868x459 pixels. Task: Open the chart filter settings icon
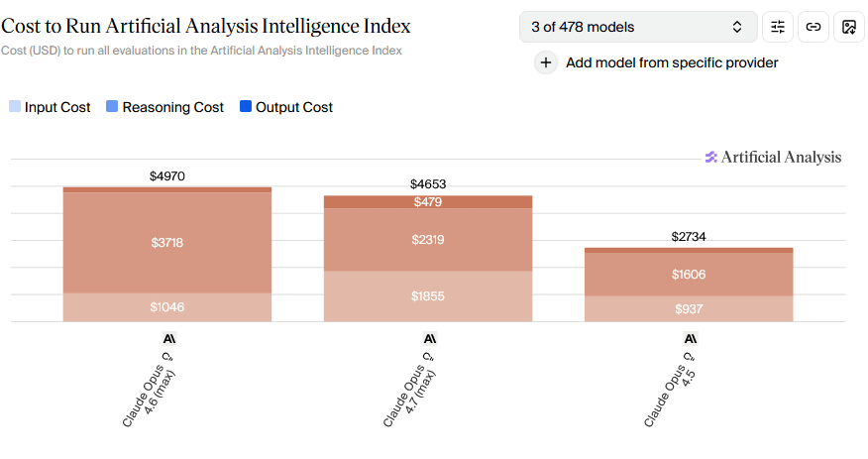click(778, 27)
